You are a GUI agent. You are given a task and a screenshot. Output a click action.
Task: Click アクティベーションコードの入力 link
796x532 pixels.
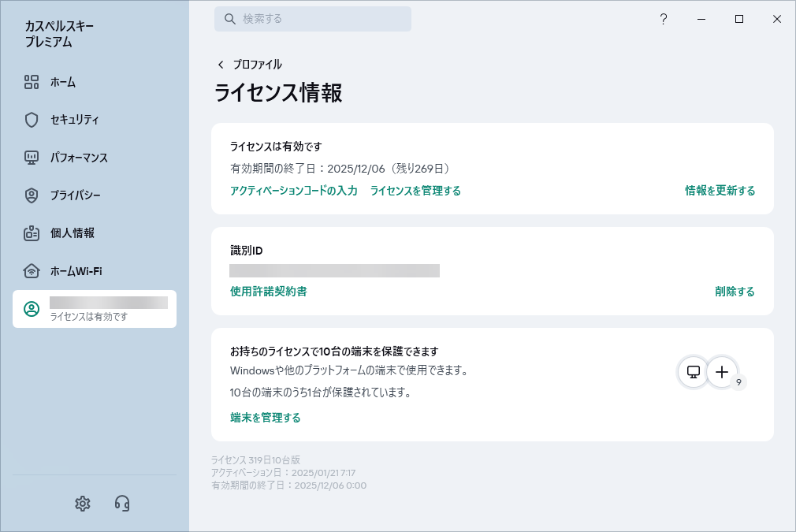point(293,191)
